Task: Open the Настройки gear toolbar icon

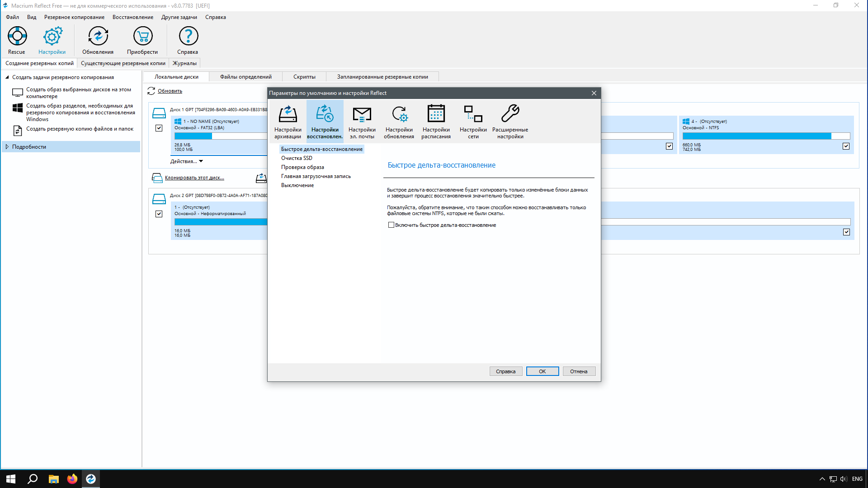Action: pyautogui.click(x=52, y=41)
